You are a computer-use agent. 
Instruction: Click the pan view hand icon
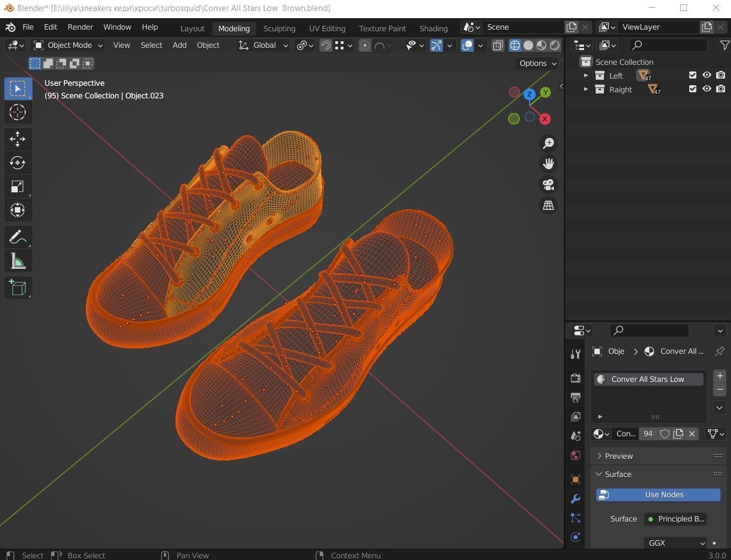(548, 164)
